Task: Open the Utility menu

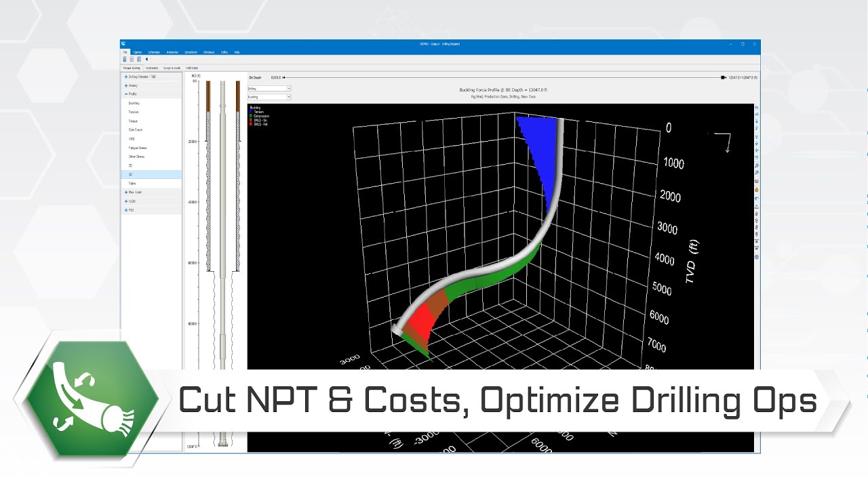Action: coord(224,52)
